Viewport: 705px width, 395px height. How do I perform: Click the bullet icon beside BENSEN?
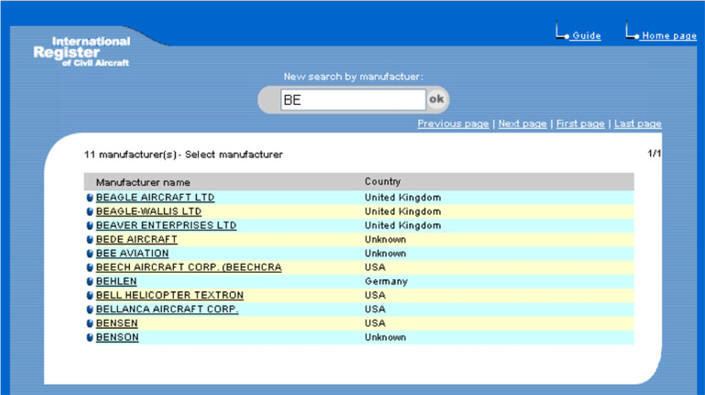click(x=89, y=323)
